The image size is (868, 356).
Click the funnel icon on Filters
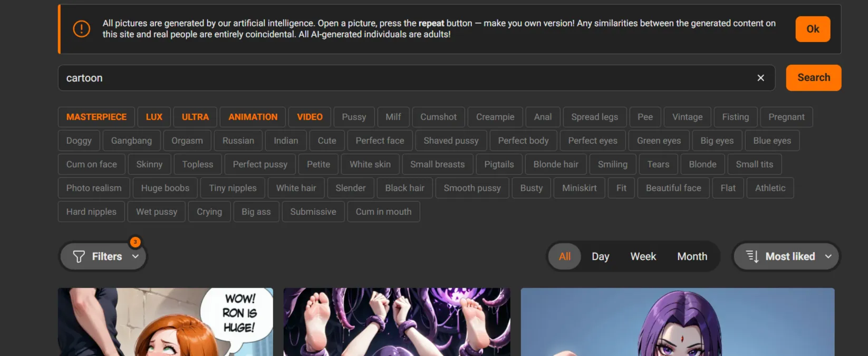[79, 256]
